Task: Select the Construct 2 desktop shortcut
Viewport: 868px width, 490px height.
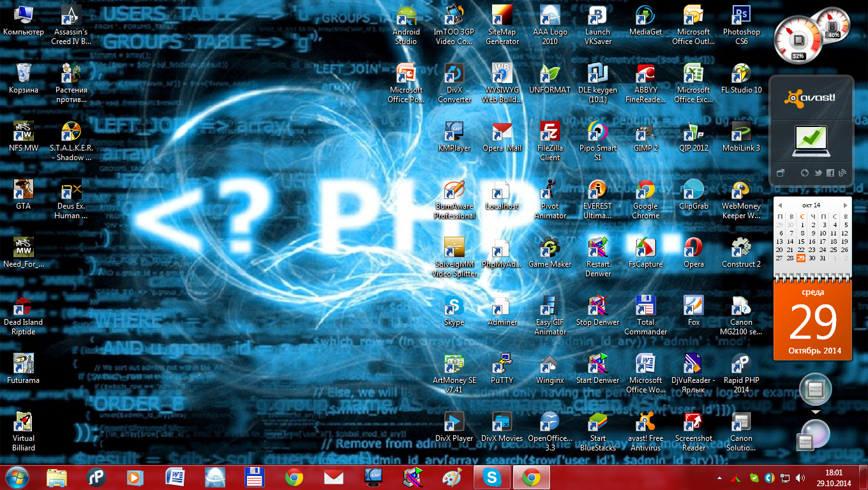Action: point(741,253)
